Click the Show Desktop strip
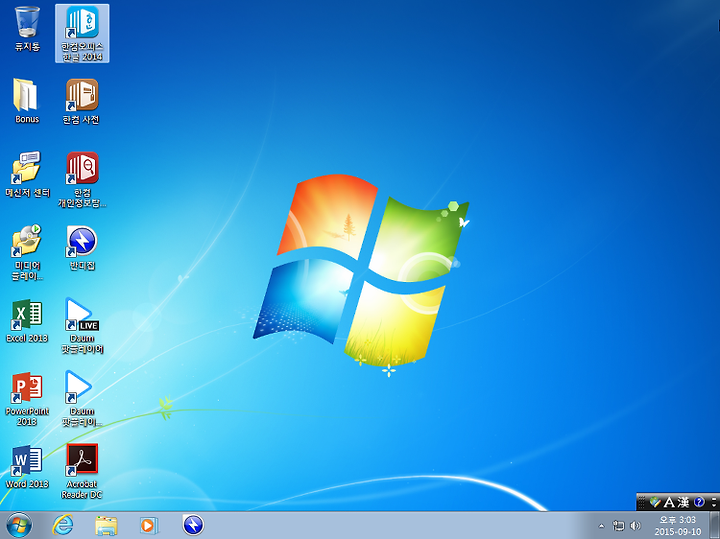Viewport: 720px width, 539px height. (715, 525)
